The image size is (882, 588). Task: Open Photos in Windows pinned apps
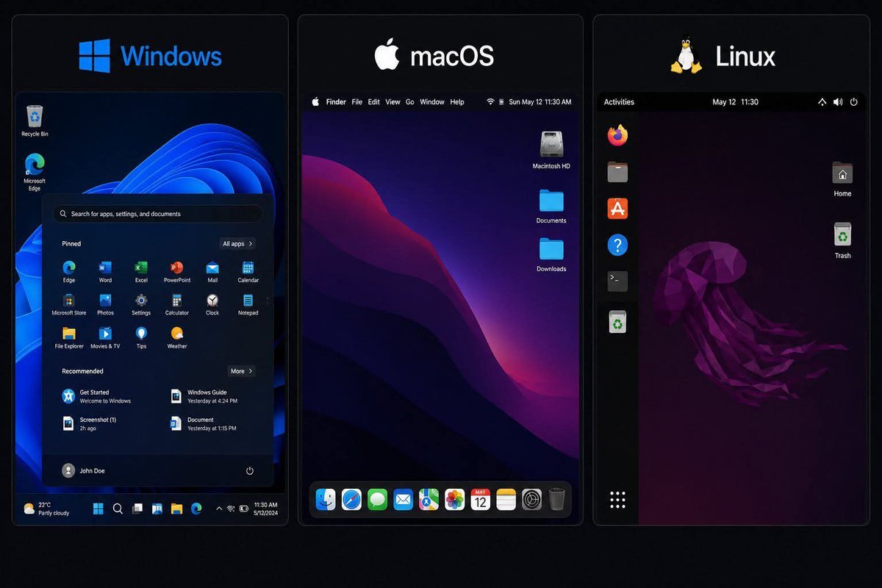[x=105, y=304]
